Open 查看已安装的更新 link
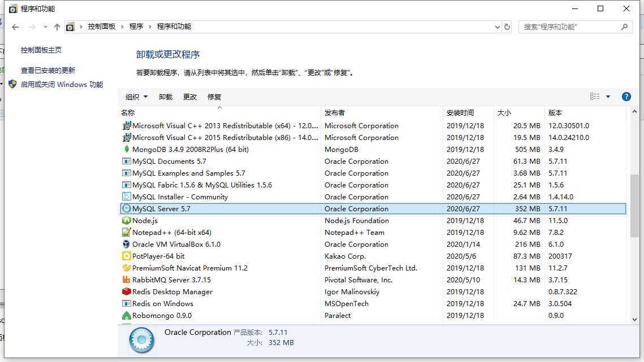The width and height of the screenshot is (644, 362). coord(48,70)
